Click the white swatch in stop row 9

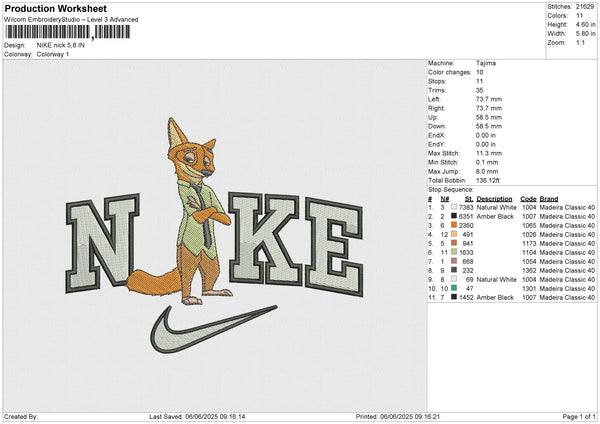454,279
